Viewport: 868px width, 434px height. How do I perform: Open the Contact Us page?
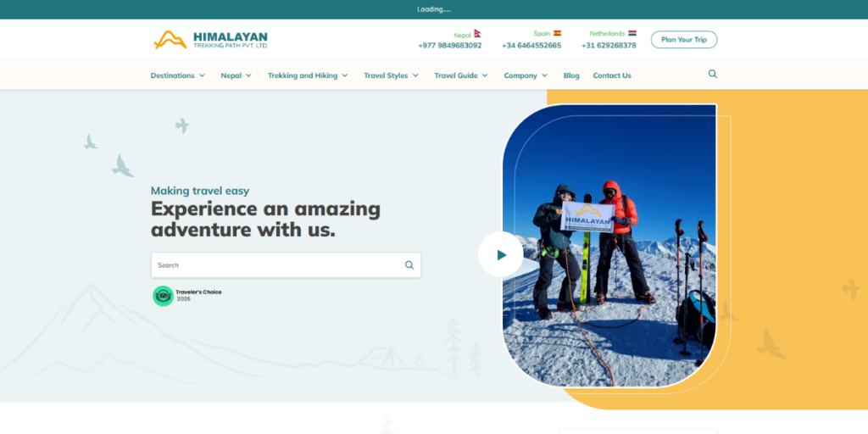click(612, 75)
